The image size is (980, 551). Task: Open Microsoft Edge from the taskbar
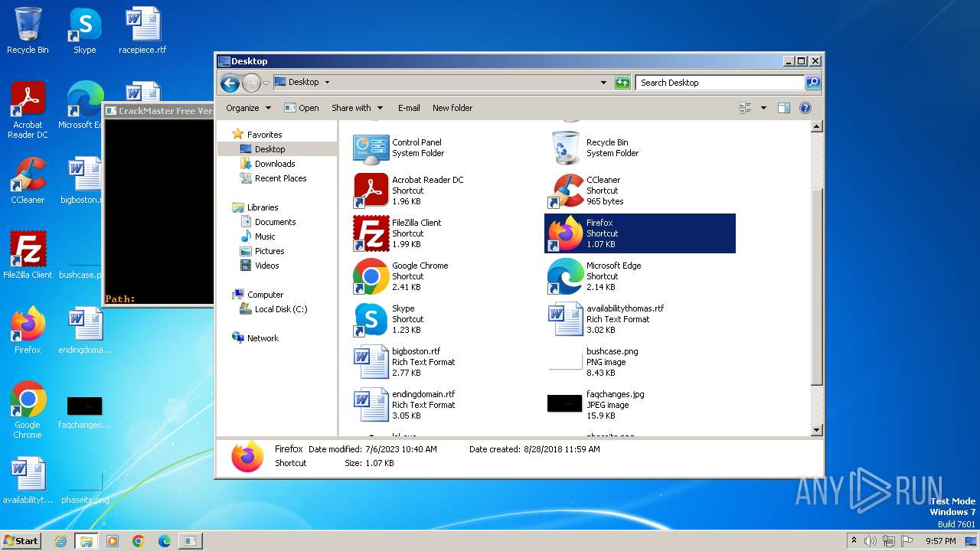[x=164, y=541]
